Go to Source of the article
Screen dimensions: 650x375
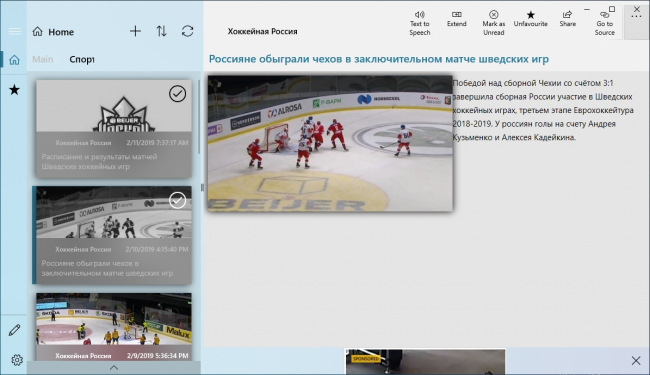[x=604, y=23]
